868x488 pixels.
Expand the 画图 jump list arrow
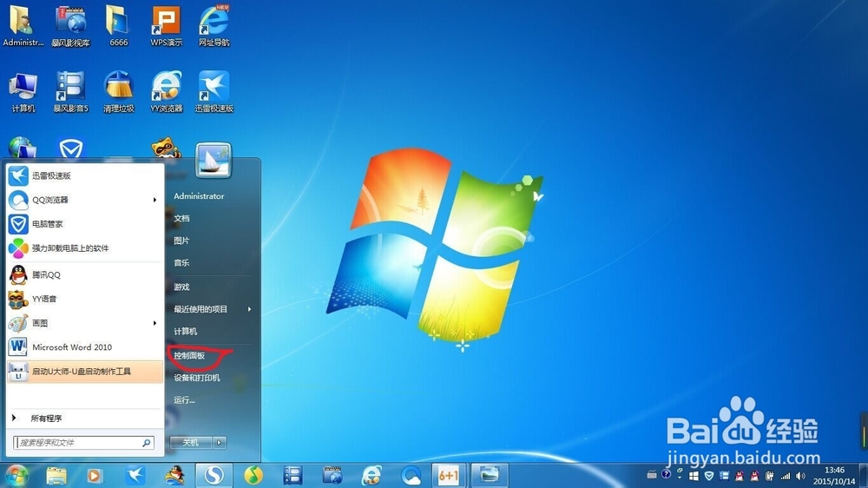tap(155, 323)
